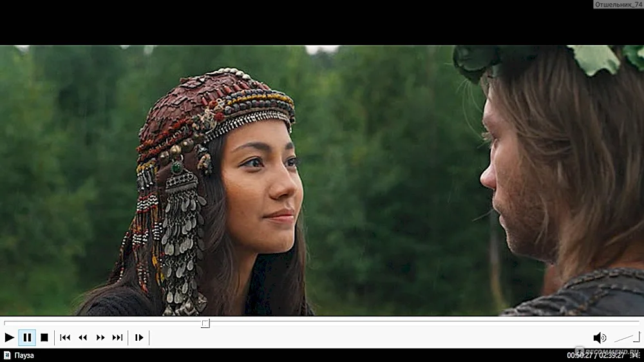
Task: Skip to previous track
Action: click(x=65, y=338)
